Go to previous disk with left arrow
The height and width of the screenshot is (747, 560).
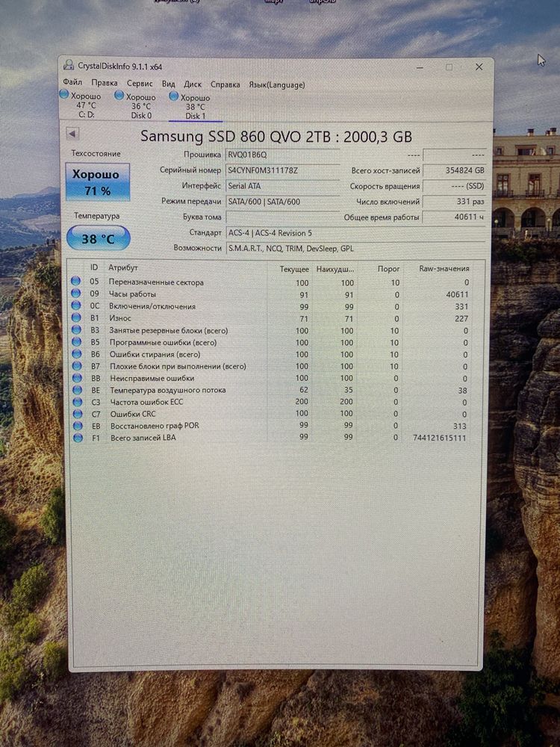72,134
